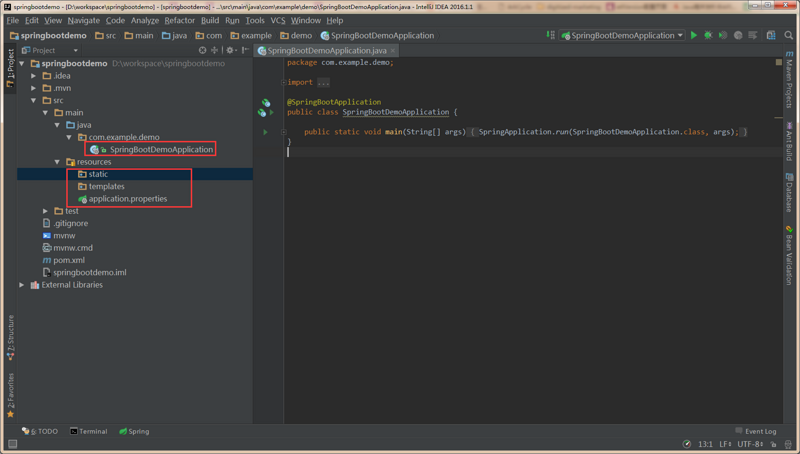Open the Structure tool window
800x454 pixels.
coord(11,337)
